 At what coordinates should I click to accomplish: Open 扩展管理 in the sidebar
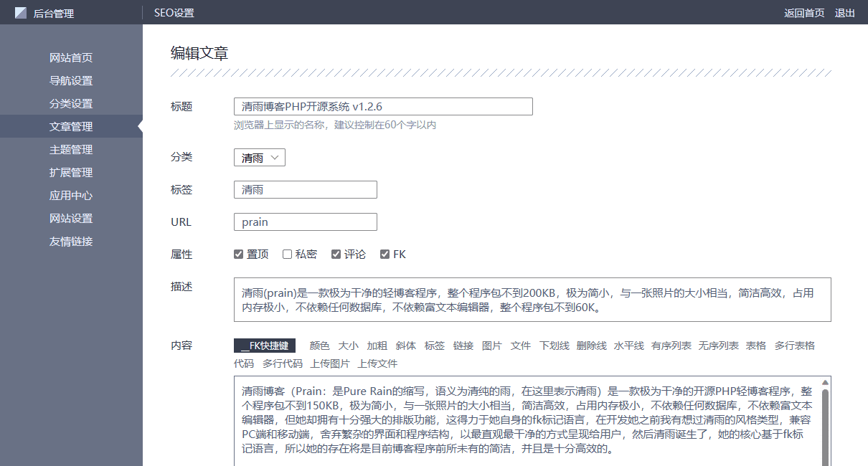pyautogui.click(x=71, y=173)
